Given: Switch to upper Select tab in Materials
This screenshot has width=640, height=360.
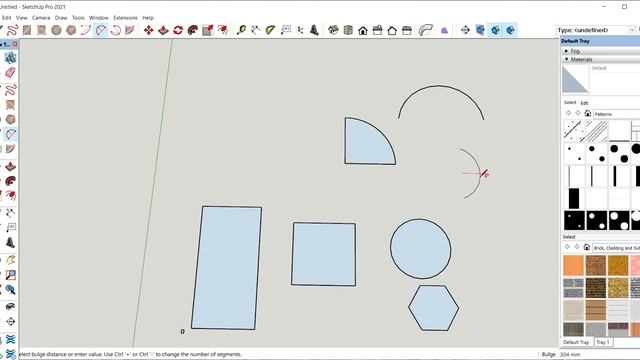Looking at the screenshot, I should point(570,102).
